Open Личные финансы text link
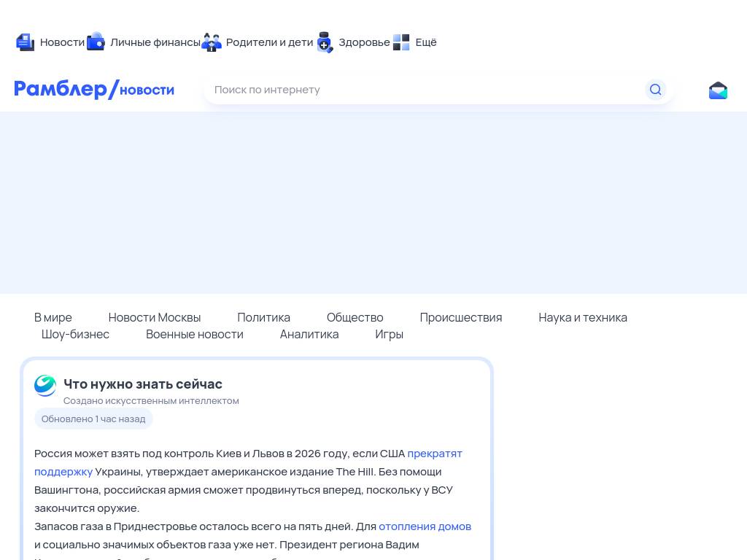Image resolution: width=747 pixels, height=560 pixels. (x=155, y=42)
